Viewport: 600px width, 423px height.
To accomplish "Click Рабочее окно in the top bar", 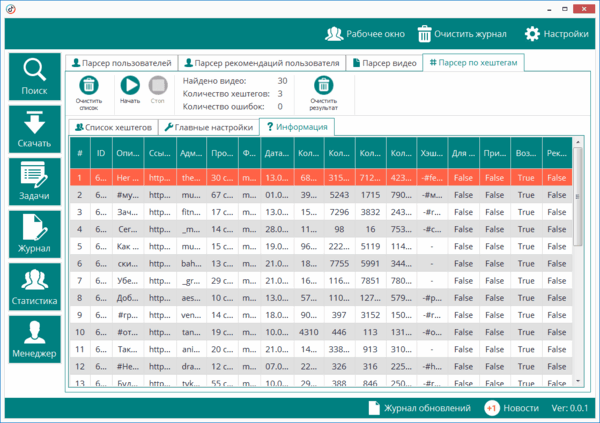I will pos(365,34).
